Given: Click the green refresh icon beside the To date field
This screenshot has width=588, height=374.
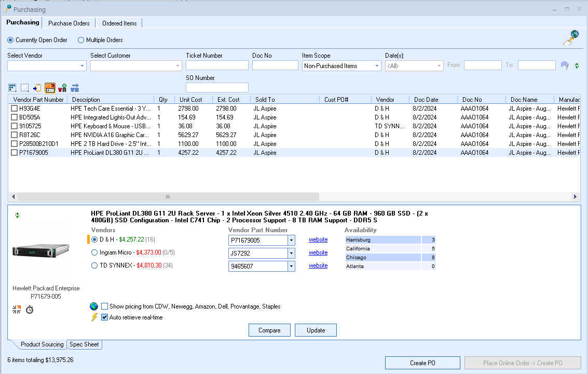Looking at the screenshot, I should (577, 65).
